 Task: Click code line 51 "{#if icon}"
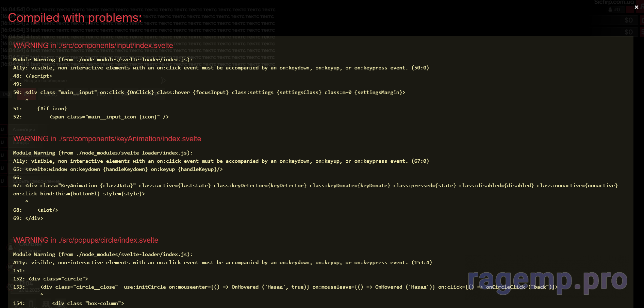[40, 109]
